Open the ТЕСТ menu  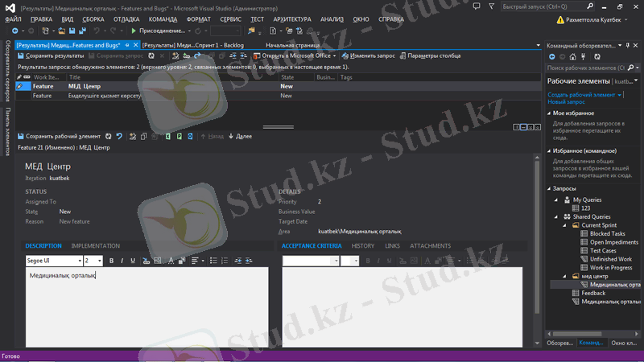coord(257,19)
